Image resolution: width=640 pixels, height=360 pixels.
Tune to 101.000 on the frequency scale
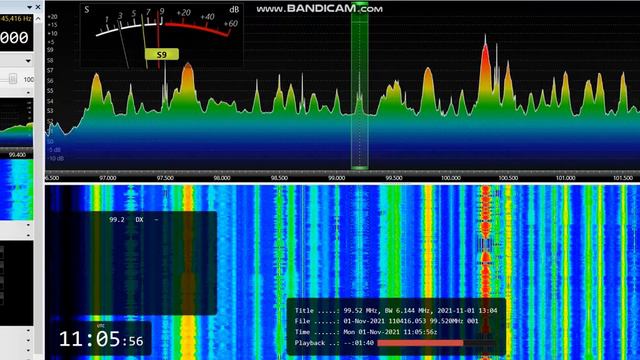tap(565, 178)
